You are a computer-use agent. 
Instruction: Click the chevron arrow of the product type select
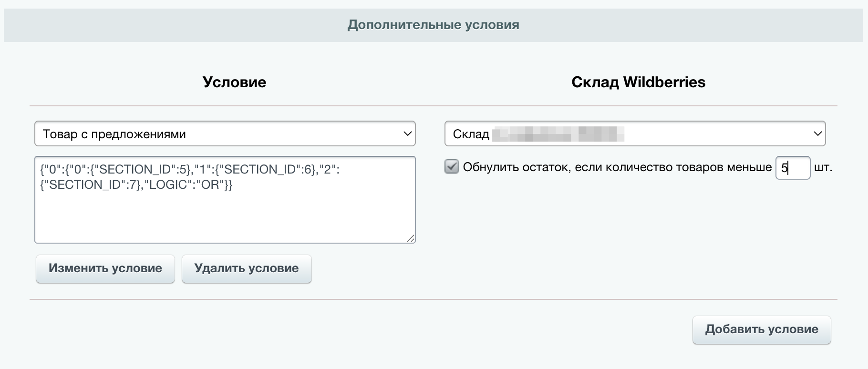407,134
